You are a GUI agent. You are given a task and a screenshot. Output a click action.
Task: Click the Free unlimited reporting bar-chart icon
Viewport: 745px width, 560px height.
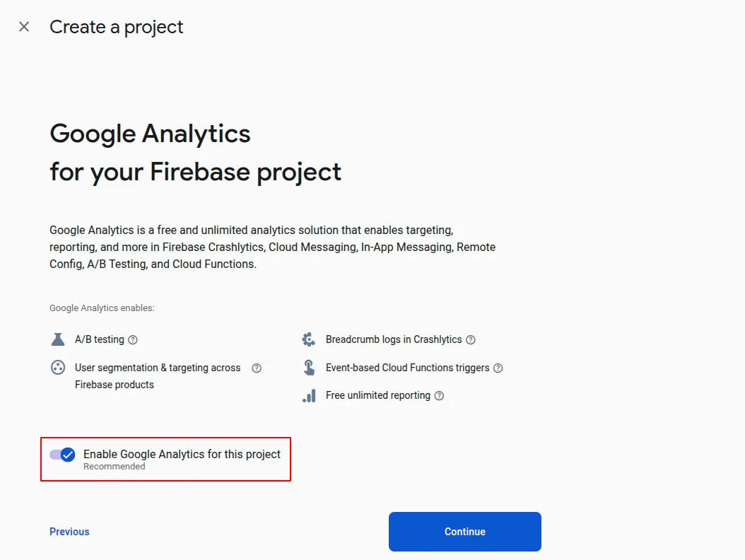click(308, 395)
